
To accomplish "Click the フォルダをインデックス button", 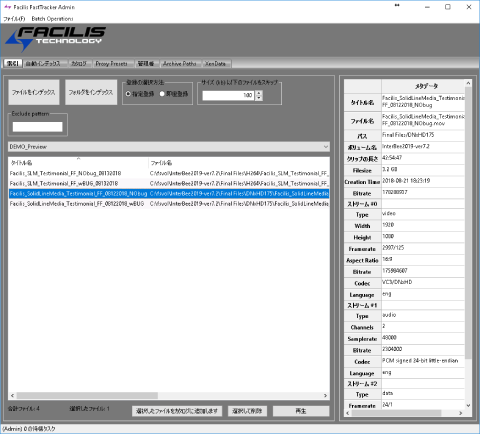I will (x=91, y=92).
